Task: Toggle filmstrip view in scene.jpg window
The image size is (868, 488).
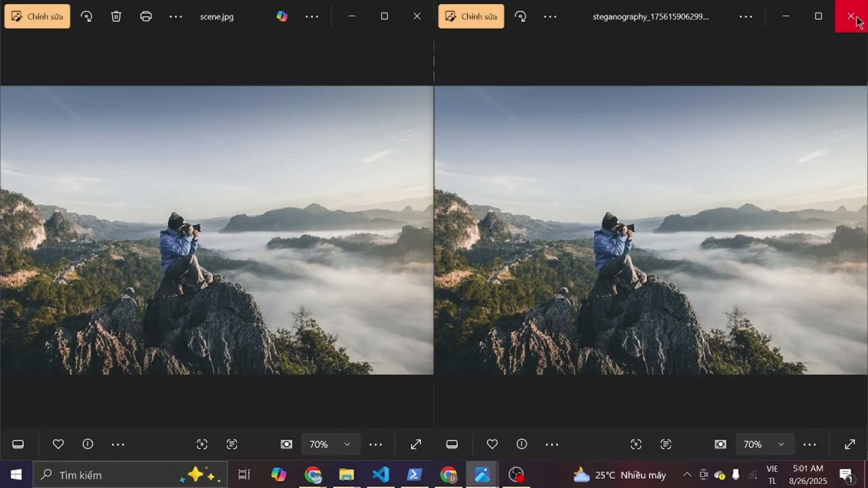Action: pos(18,444)
